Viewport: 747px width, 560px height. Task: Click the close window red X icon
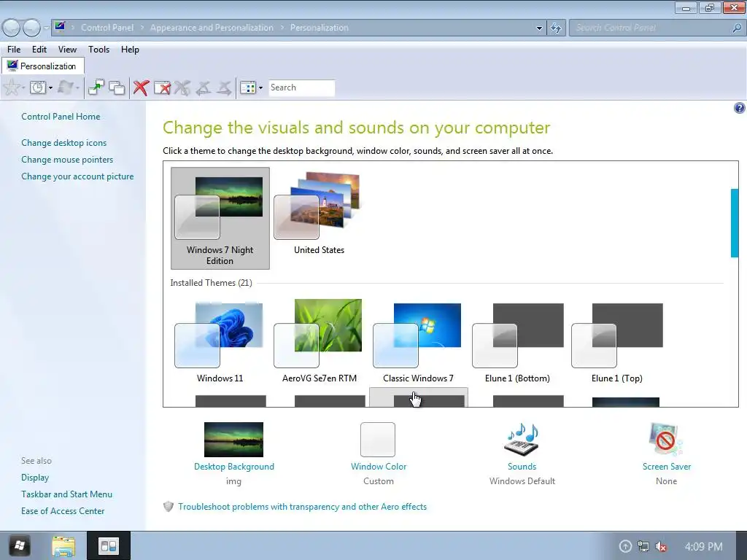coord(162,87)
